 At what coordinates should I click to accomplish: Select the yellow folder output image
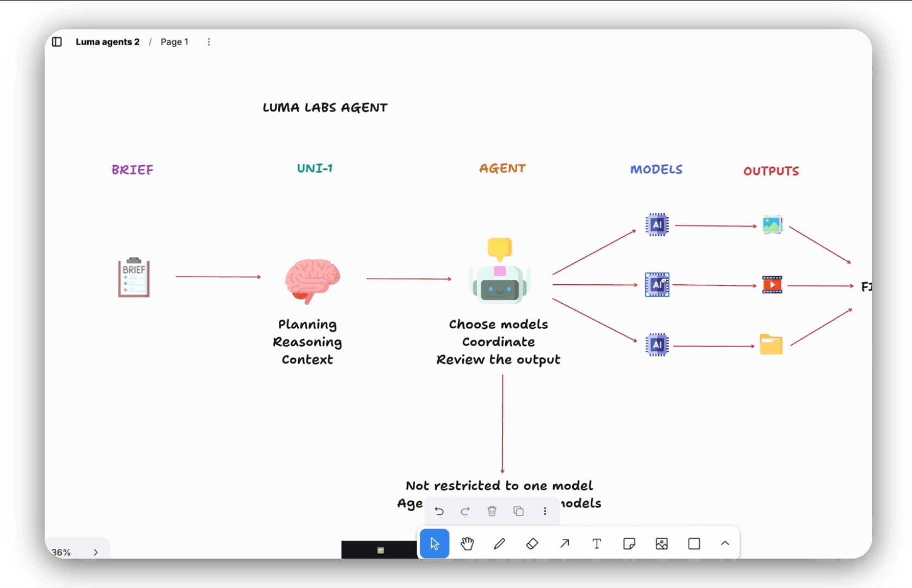(x=771, y=345)
